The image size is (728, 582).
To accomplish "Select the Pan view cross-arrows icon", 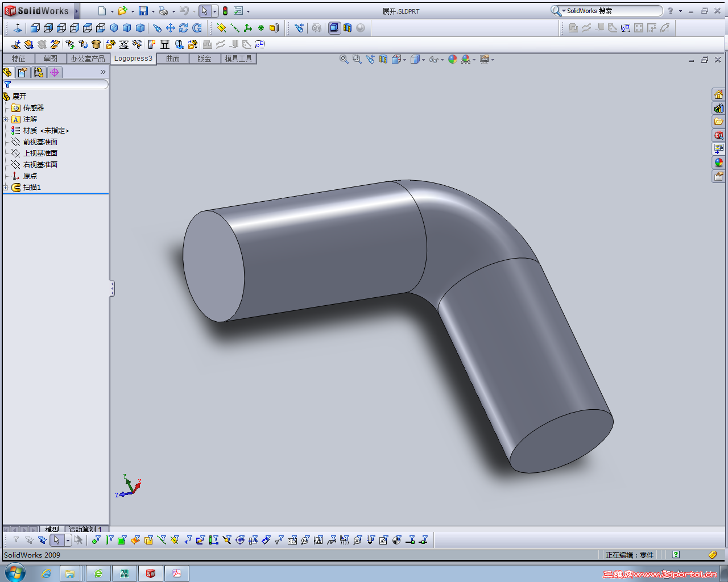I will [x=171, y=28].
